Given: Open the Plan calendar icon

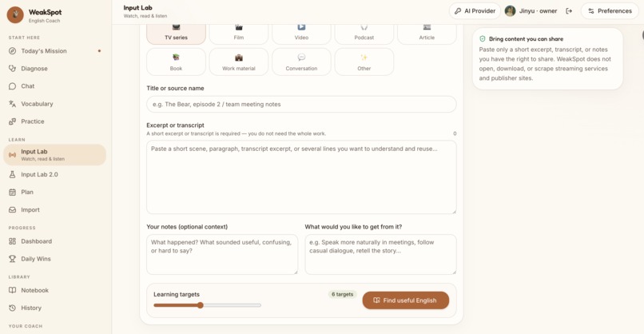Looking at the screenshot, I should pos(12,193).
